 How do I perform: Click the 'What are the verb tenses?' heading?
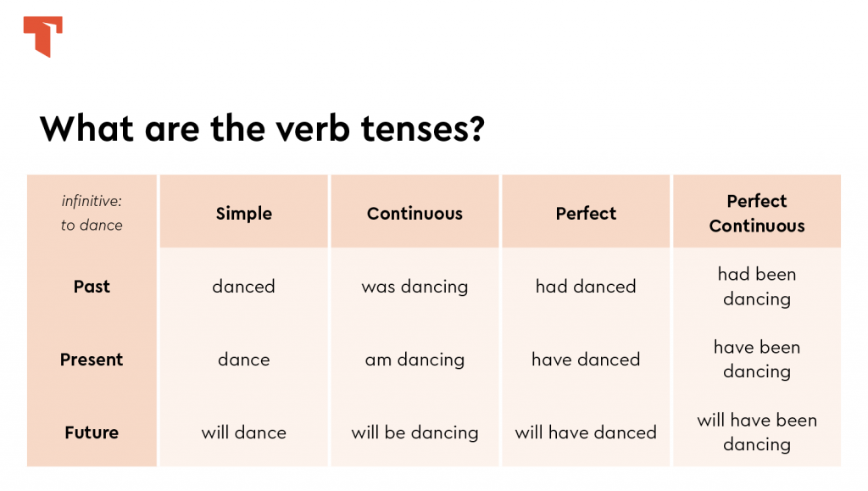(x=262, y=128)
